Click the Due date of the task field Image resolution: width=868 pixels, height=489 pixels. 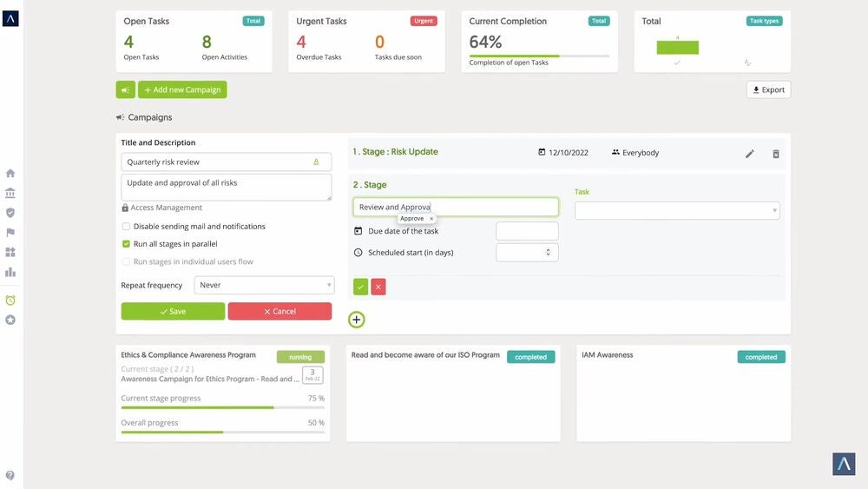[x=527, y=231]
